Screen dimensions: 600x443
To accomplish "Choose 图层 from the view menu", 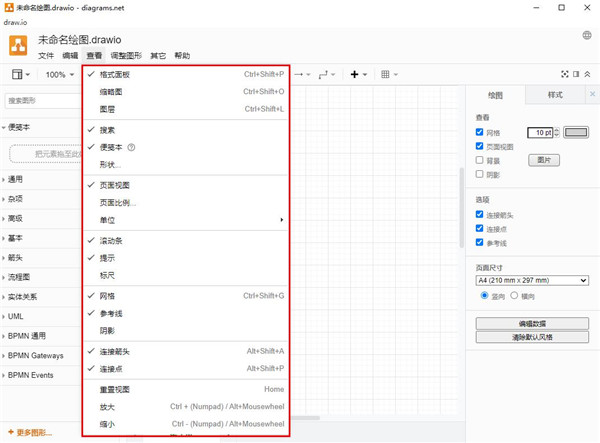I will 186,109.
